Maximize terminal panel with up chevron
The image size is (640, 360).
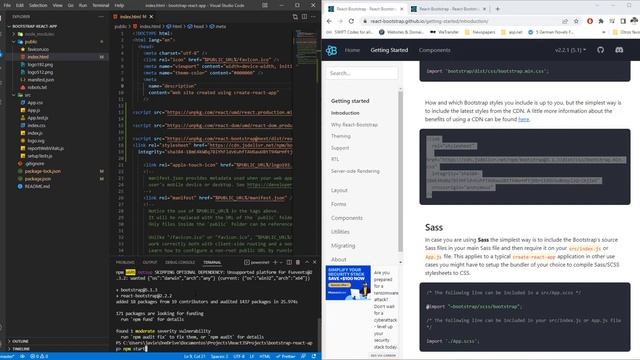point(307,262)
